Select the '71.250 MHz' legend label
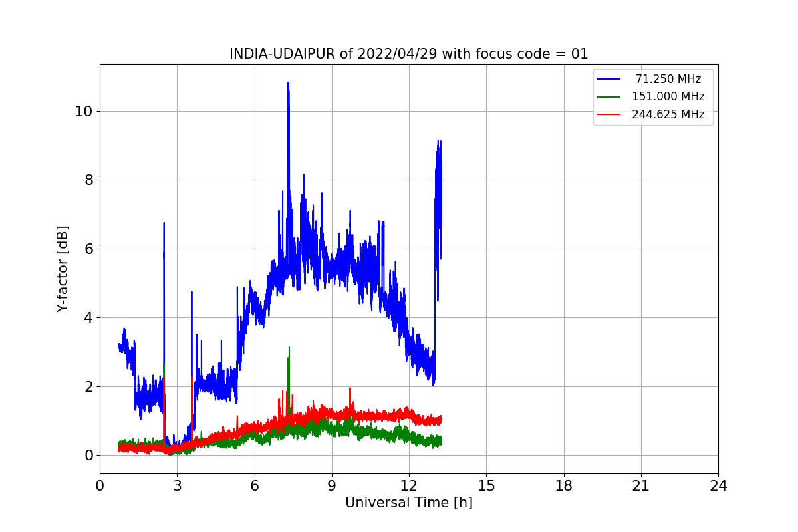 click(668, 79)
